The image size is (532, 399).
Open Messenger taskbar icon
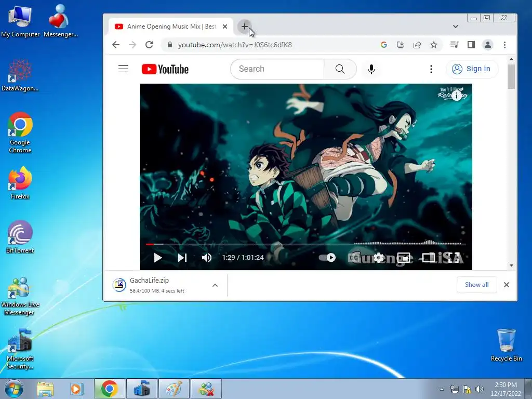[206, 389]
